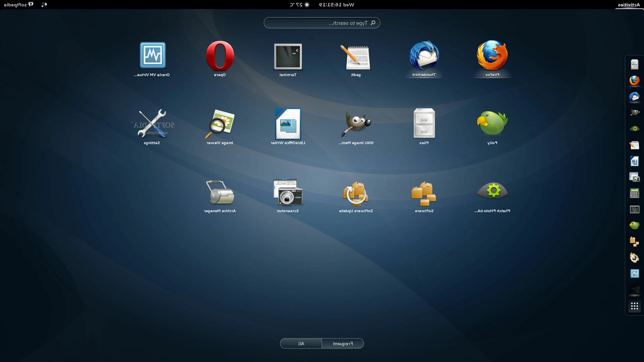Viewport: 644px width, 362px height.
Task: Switch to the All tab
Action: click(301, 344)
